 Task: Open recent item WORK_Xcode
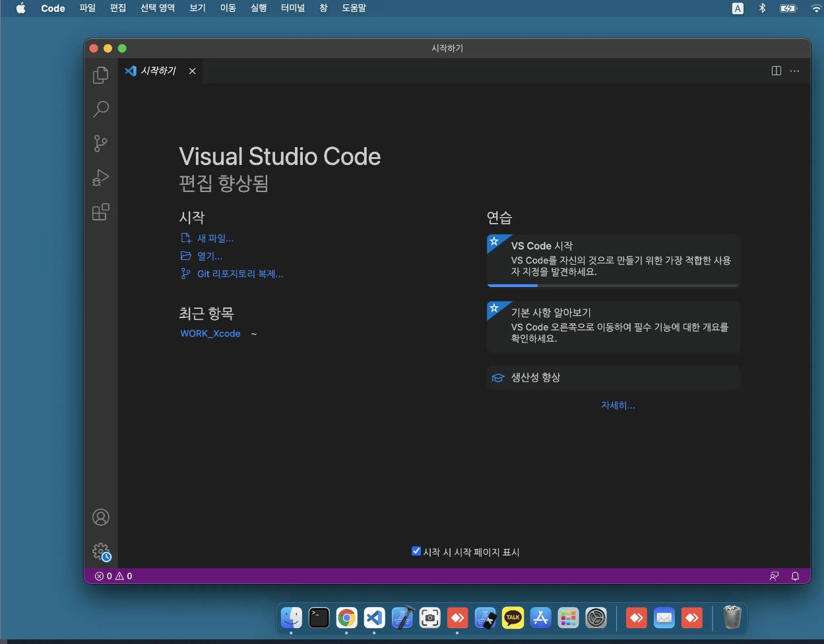[x=210, y=333]
